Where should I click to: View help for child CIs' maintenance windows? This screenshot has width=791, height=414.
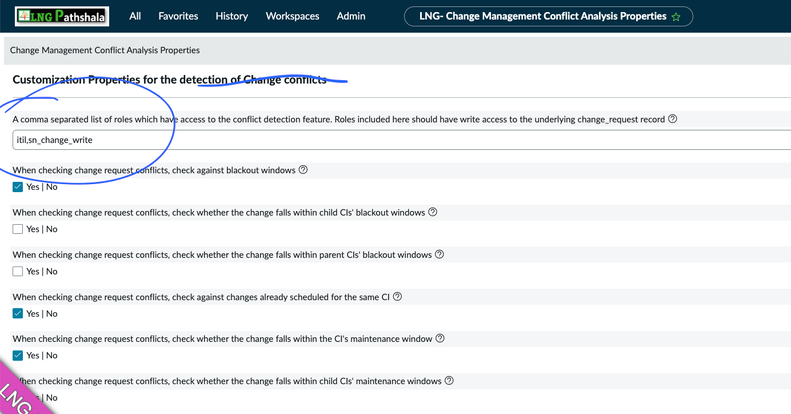point(449,381)
